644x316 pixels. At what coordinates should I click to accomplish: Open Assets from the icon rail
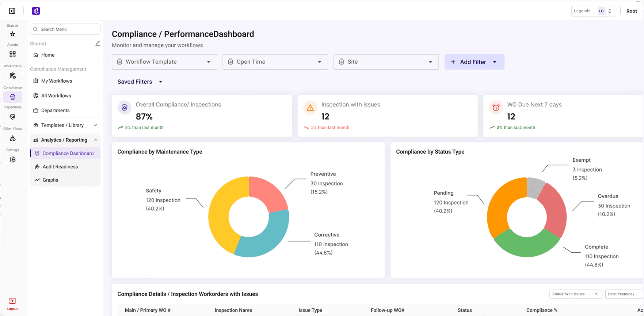(12, 54)
